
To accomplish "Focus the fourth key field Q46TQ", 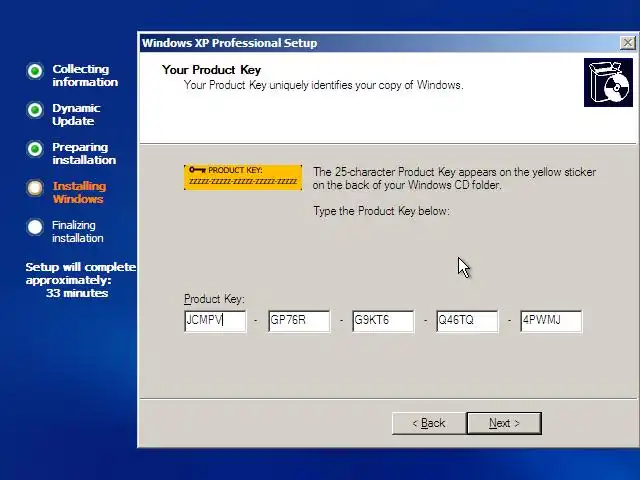I will tap(467, 321).
